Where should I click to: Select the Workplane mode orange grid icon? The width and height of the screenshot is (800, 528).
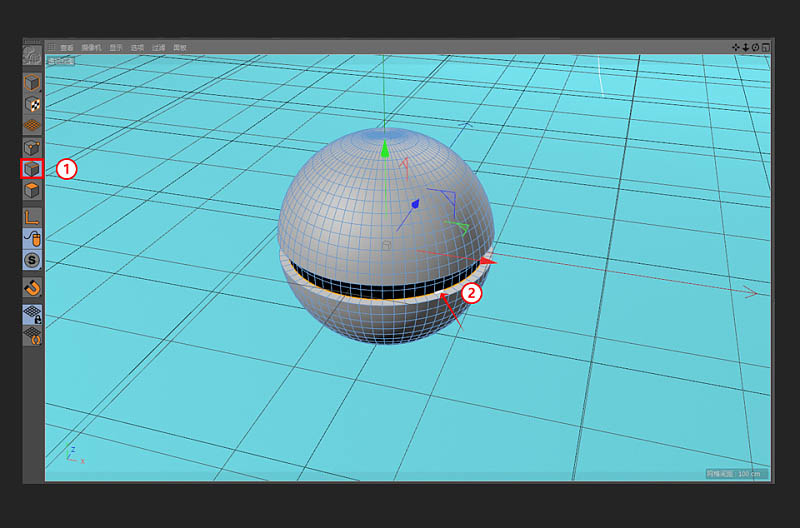click(x=32, y=126)
